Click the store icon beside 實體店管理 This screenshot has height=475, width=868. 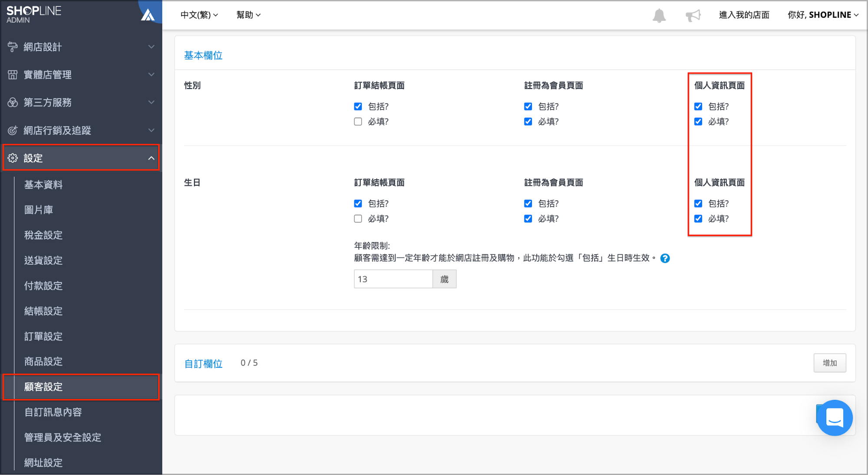[13, 75]
